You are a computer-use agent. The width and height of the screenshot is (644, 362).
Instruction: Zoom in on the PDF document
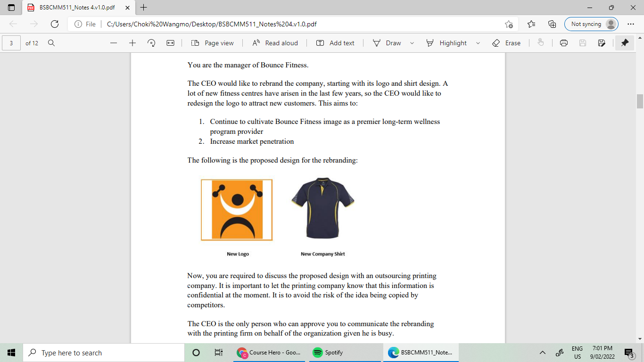point(132,43)
